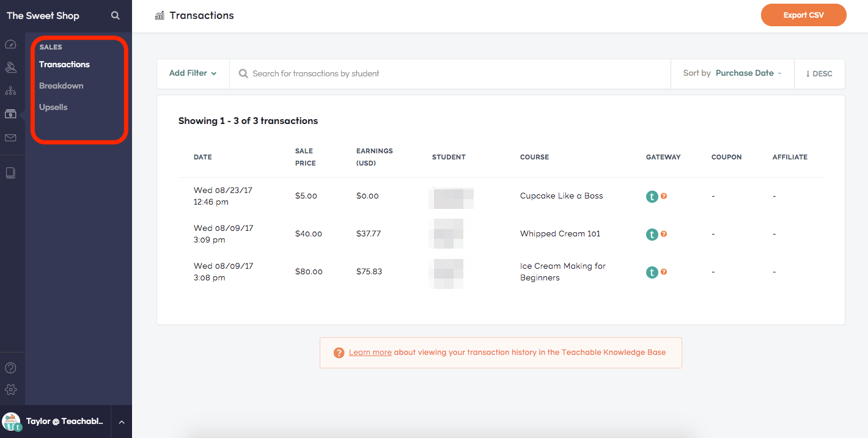Open the Users icon in sidebar
Viewport: 868px width, 438px height.
coord(10,67)
